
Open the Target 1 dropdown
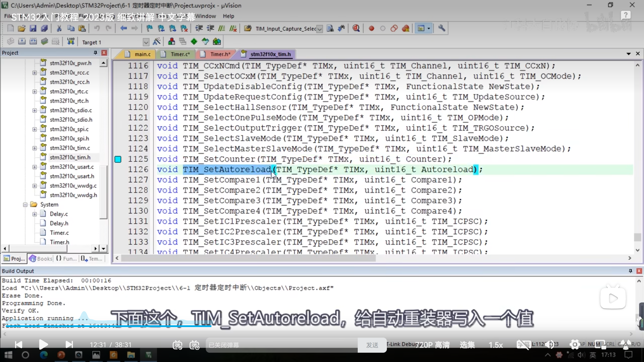(146, 42)
